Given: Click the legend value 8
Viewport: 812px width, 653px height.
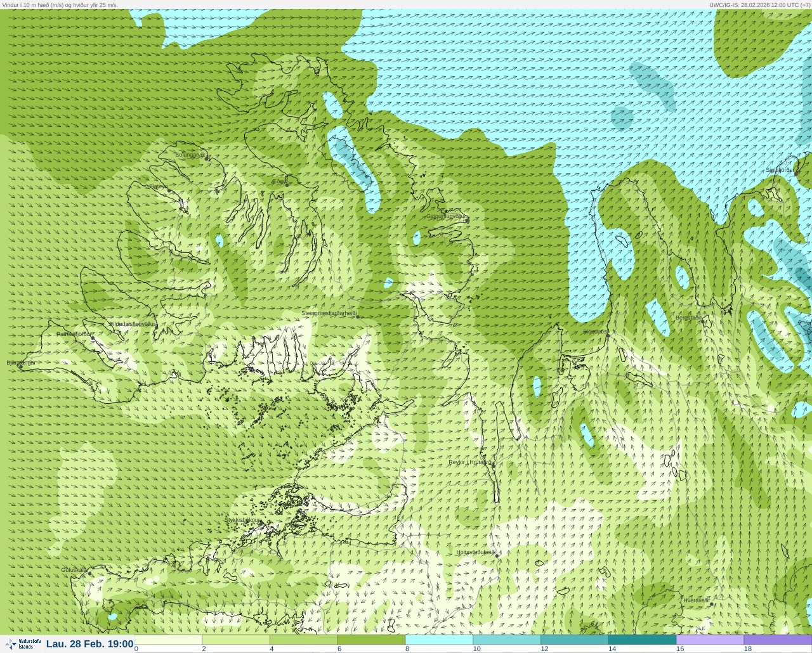Looking at the screenshot, I should (x=407, y=649).
